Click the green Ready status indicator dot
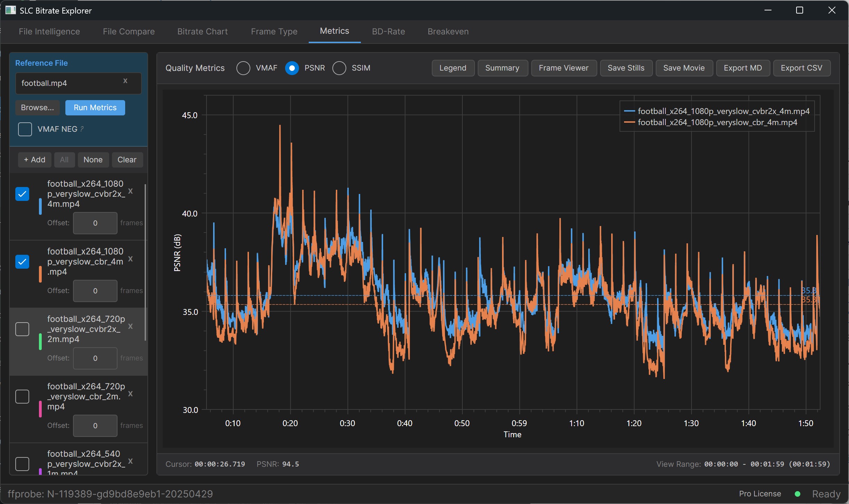Screen dimensions: 849x504 (x=798, y=494)
